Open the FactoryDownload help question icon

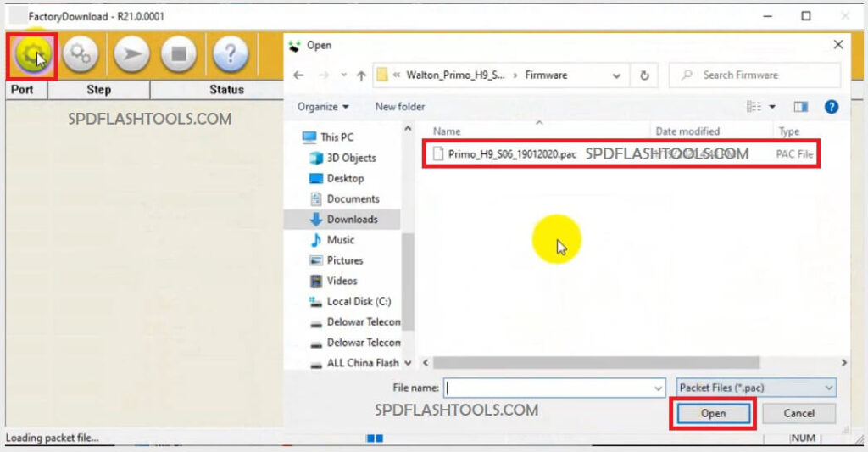(231, 54)
